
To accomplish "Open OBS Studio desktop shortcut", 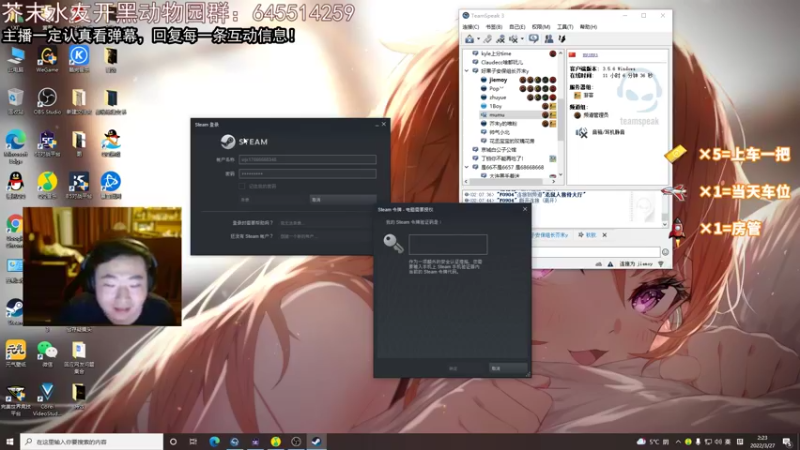I will pyautogui.click(x=47, y=101).
